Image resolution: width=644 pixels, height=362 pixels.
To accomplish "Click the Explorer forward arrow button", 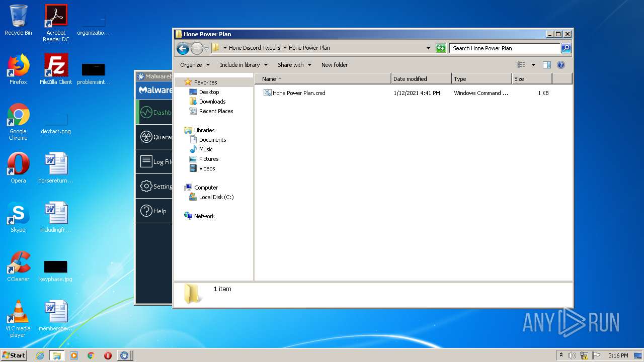I will tap(197, 48).
